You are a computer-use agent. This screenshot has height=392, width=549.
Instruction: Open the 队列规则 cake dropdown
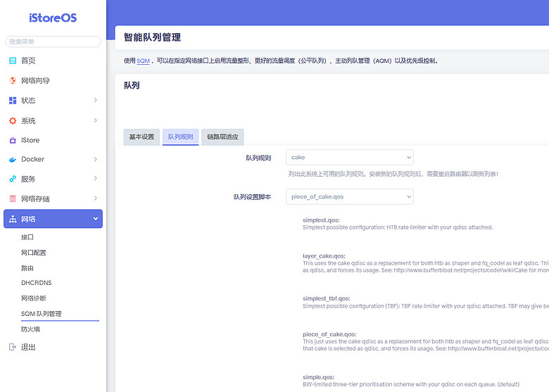[x=349, y=158]
